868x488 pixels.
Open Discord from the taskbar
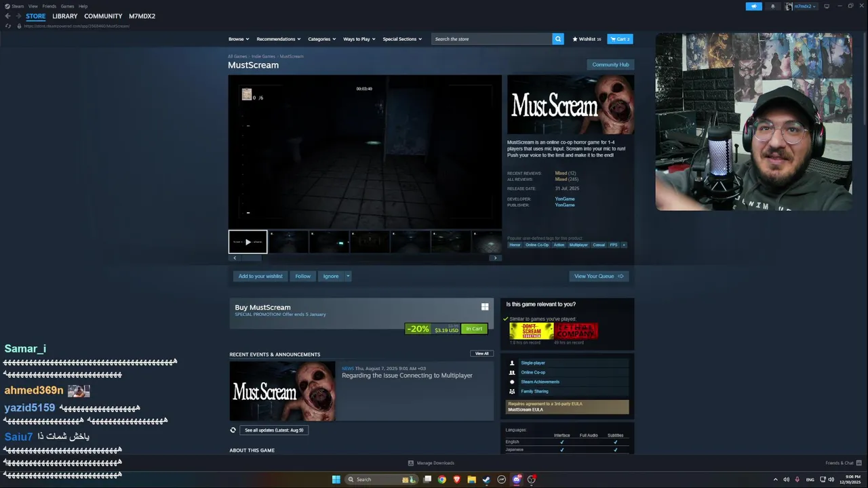[517, 479]
